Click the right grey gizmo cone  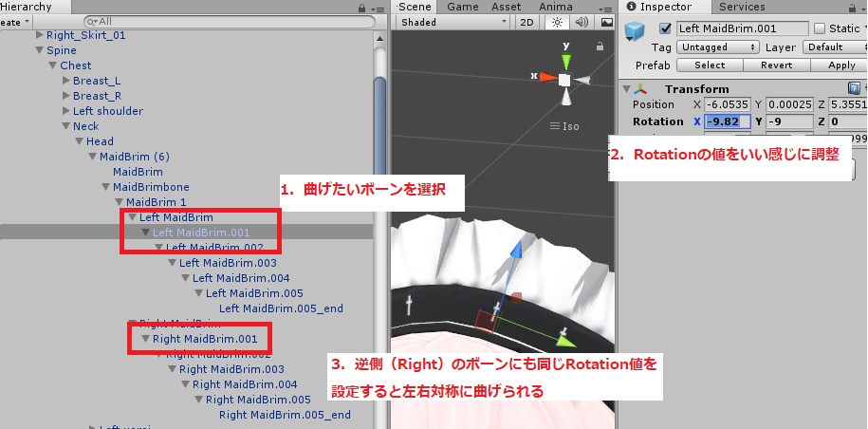pyautogui.click(x=582, y=81)
